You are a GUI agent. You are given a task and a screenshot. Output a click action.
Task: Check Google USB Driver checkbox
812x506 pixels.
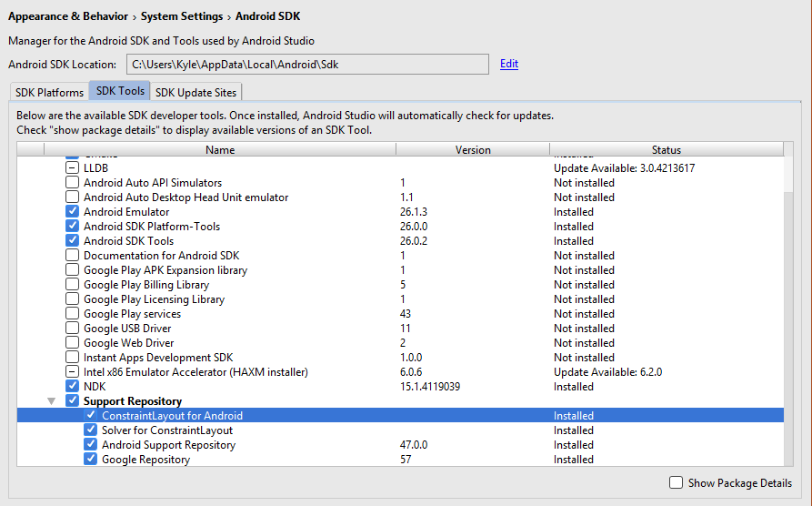coord(72,328)
